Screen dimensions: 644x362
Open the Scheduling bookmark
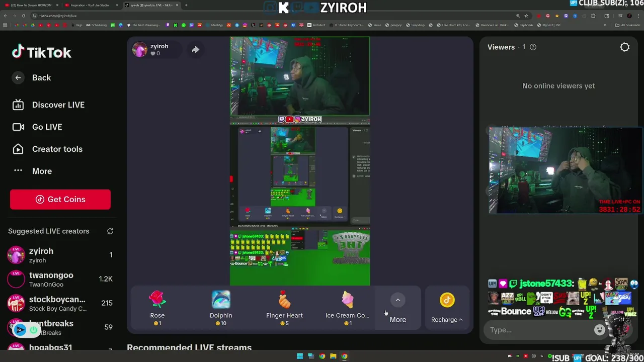[x=96, y=25]
